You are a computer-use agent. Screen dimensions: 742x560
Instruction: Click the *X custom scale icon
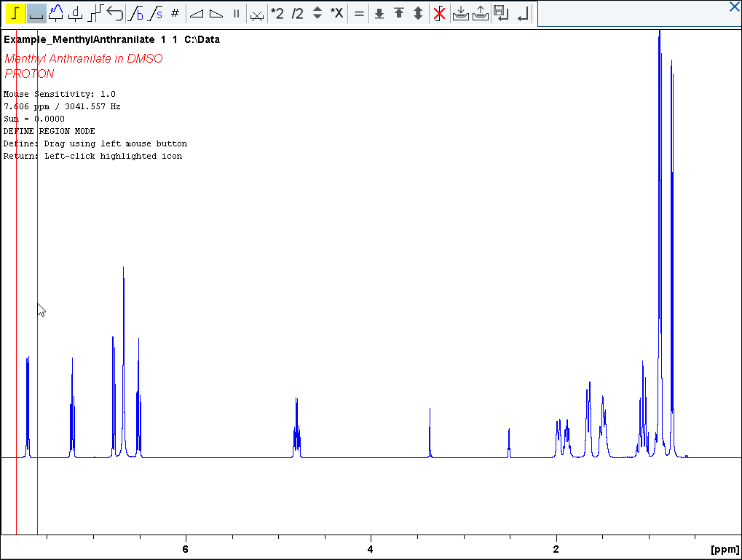[x=336, y=13]
